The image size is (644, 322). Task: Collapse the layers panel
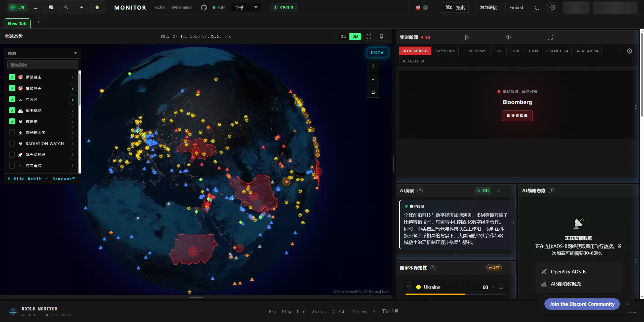[75, 53]
